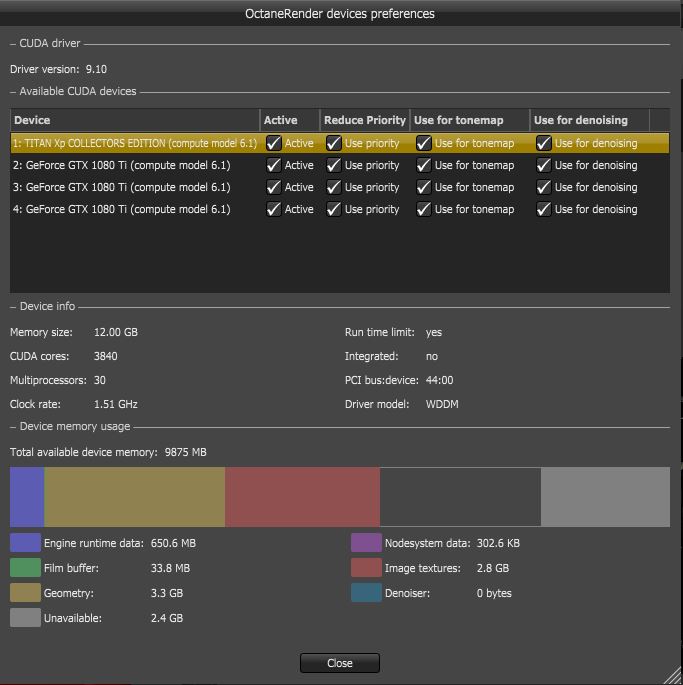
Task: Toggle Use priority for TITAN Xp device
Action: coord(333,143)
